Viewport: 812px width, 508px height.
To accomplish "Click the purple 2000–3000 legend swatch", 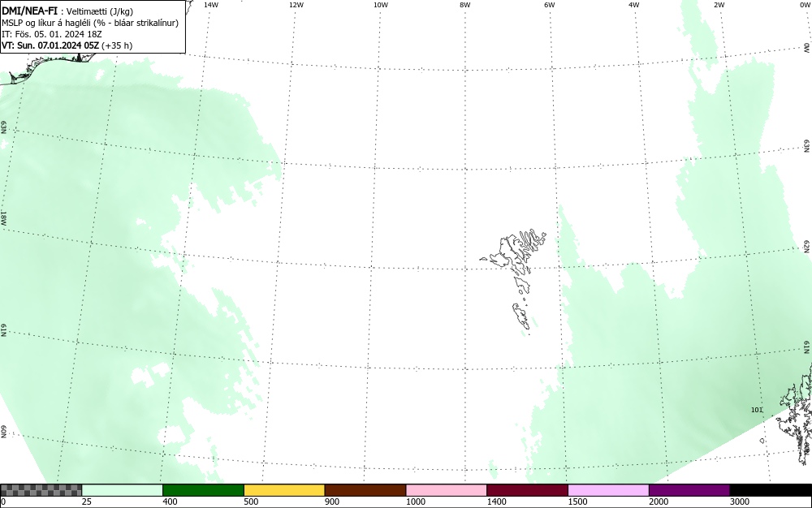I will (x=689, y=490).
